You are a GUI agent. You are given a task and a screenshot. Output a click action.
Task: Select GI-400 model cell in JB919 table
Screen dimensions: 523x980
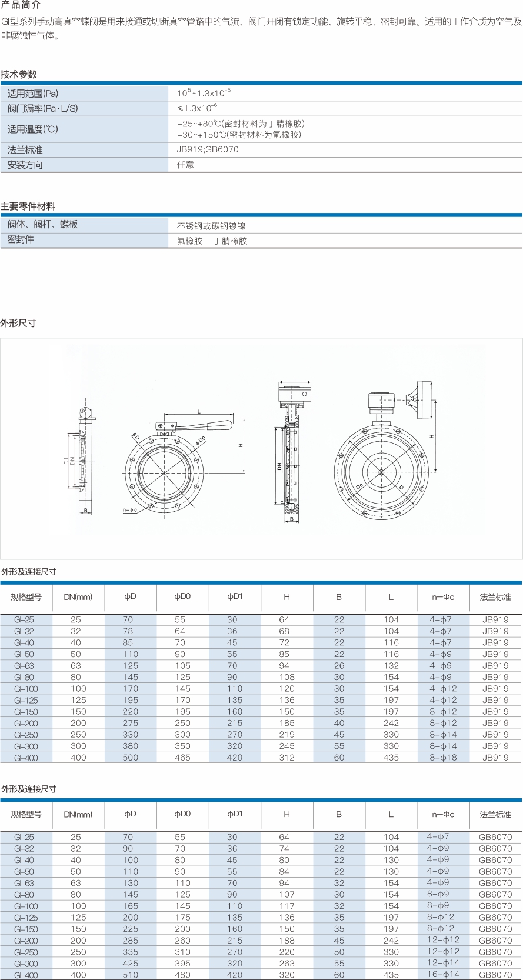[26, 758]
